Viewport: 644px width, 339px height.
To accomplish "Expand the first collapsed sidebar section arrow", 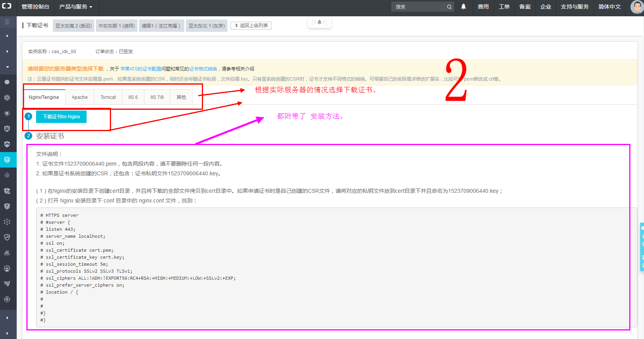I will tap(7, 36).
